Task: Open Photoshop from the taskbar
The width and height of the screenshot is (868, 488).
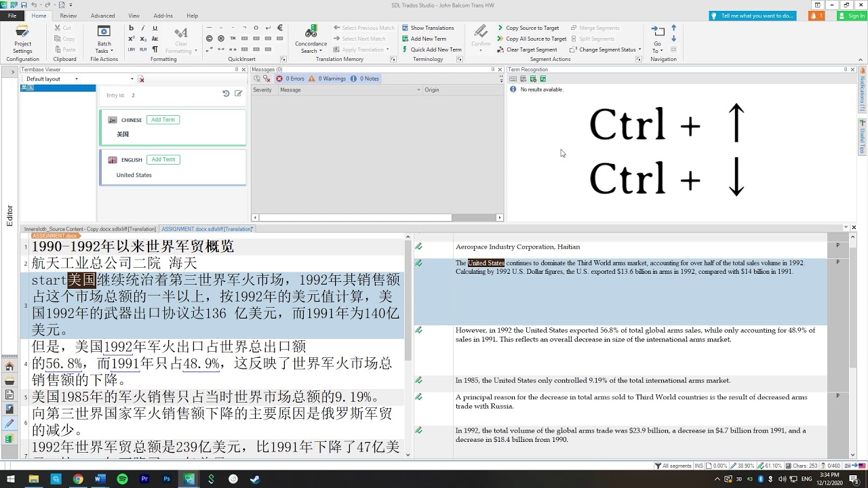Action: coord(167,479)
